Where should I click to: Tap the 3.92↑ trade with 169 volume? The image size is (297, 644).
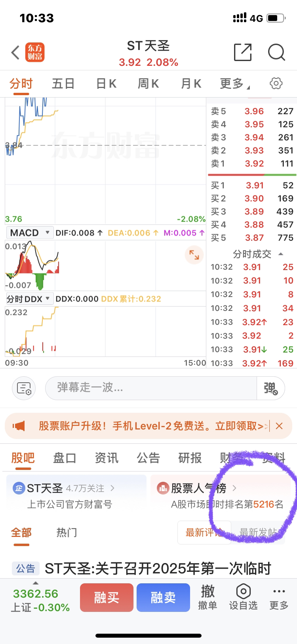[x=252, y=363]
